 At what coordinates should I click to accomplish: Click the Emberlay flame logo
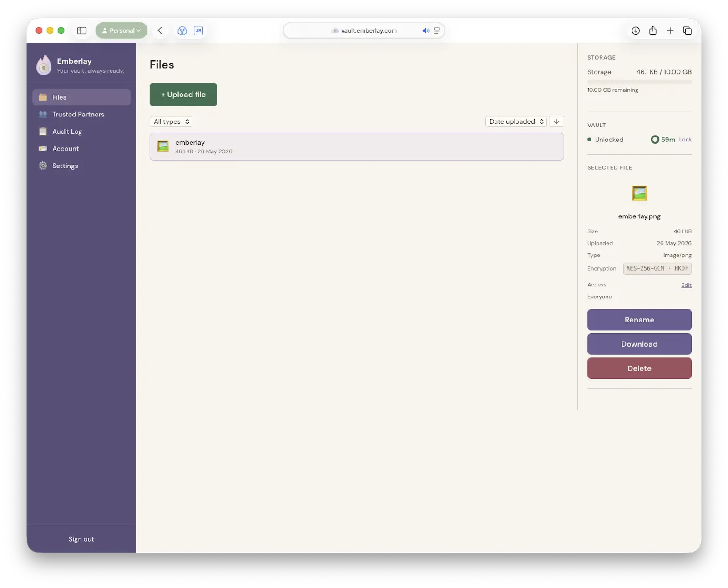pos(44,65)
